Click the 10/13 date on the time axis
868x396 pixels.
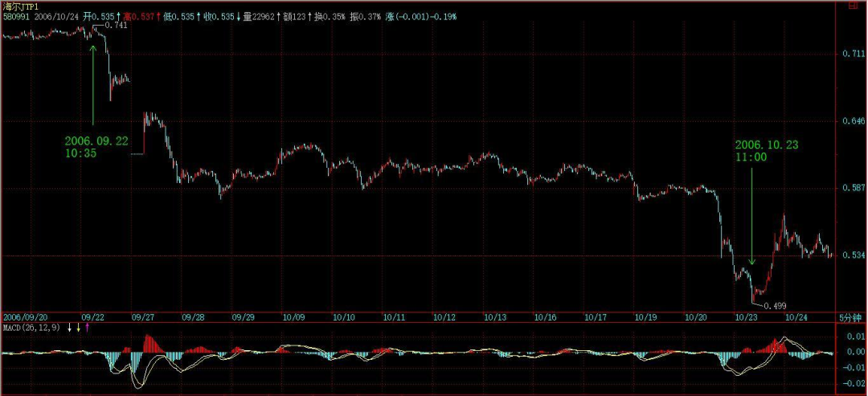(495, 317)
